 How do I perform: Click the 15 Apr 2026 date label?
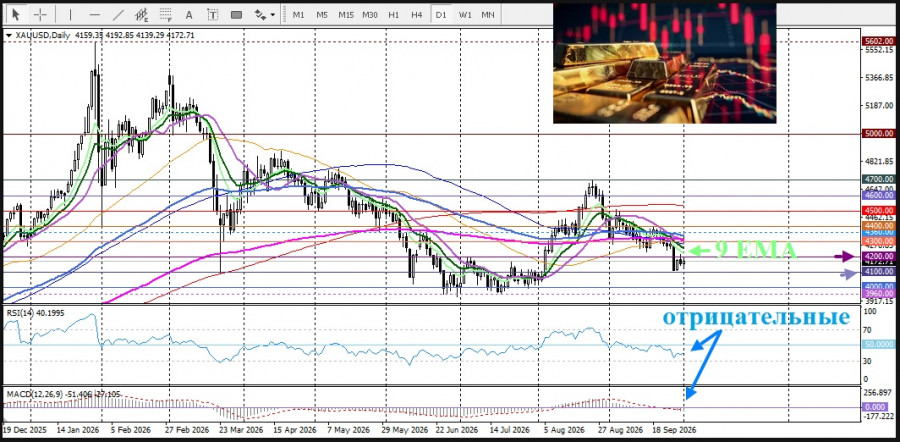point(294,429)
